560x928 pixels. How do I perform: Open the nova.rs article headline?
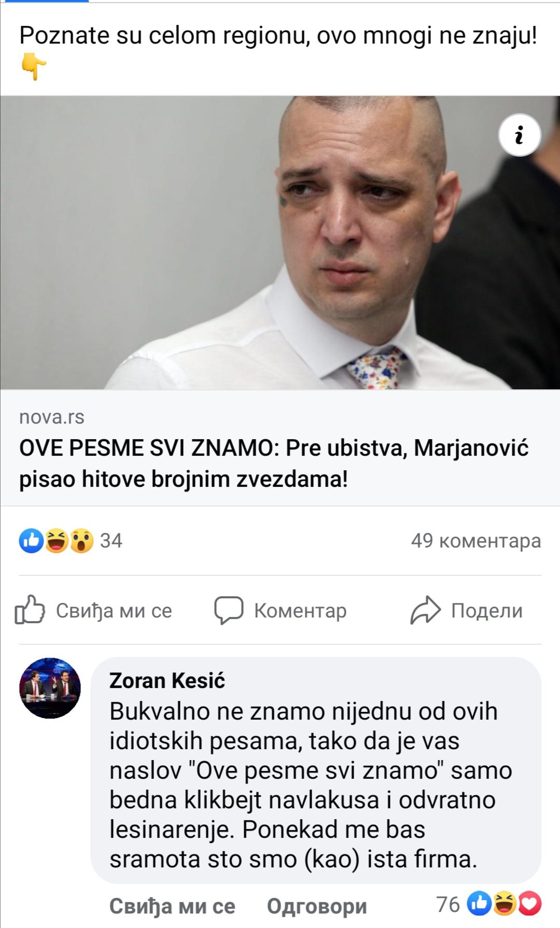tap(274, 463)
